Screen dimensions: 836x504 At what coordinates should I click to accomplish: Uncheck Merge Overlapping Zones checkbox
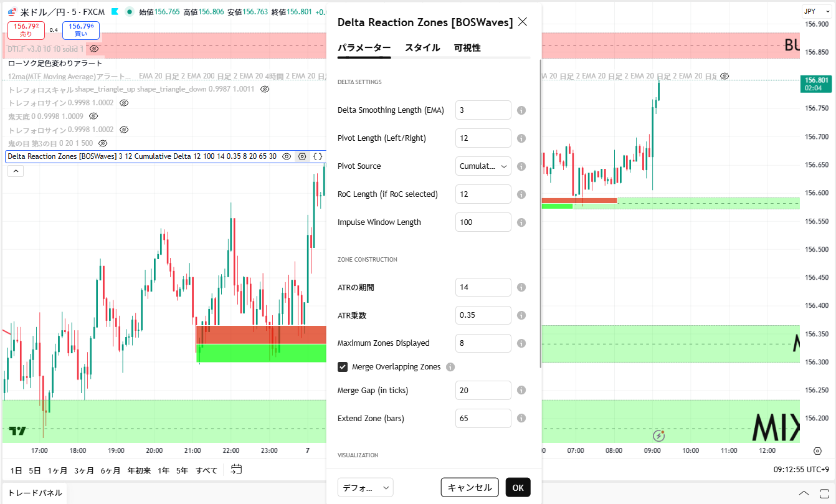343,367
